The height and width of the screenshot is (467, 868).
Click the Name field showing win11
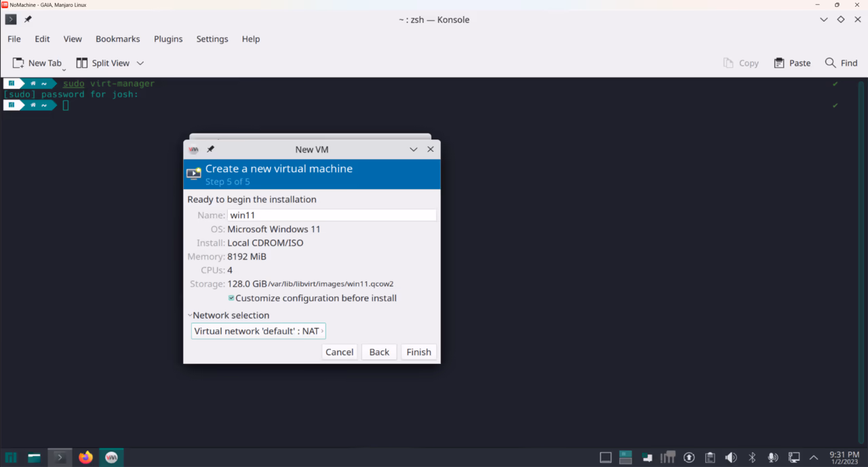click(332, 215)
